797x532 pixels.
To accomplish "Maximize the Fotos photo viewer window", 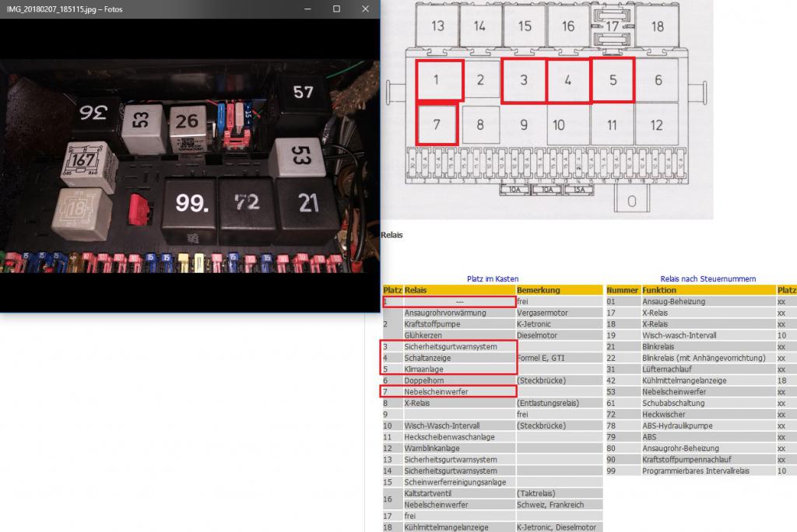I will 336,9.
